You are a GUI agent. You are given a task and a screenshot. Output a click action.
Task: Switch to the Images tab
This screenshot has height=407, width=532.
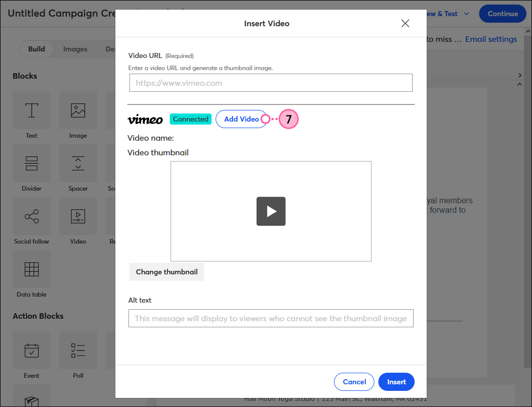pyautogui.click(x=75, y=49)
